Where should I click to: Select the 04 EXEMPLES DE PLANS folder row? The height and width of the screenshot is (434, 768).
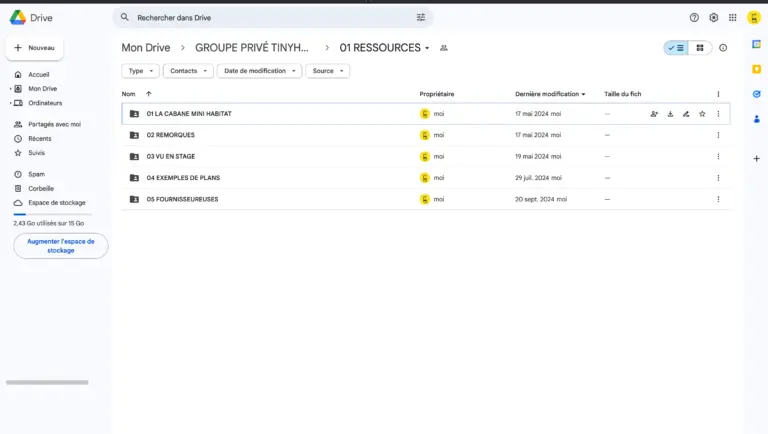426,178
